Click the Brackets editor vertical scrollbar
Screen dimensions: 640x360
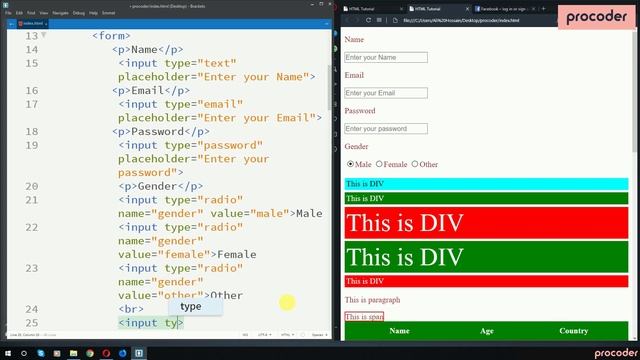(x=330, y=88)
